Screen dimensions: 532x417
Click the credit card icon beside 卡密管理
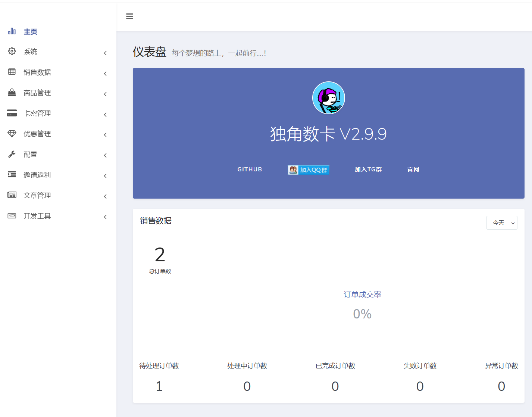click(x=12, y=113)
